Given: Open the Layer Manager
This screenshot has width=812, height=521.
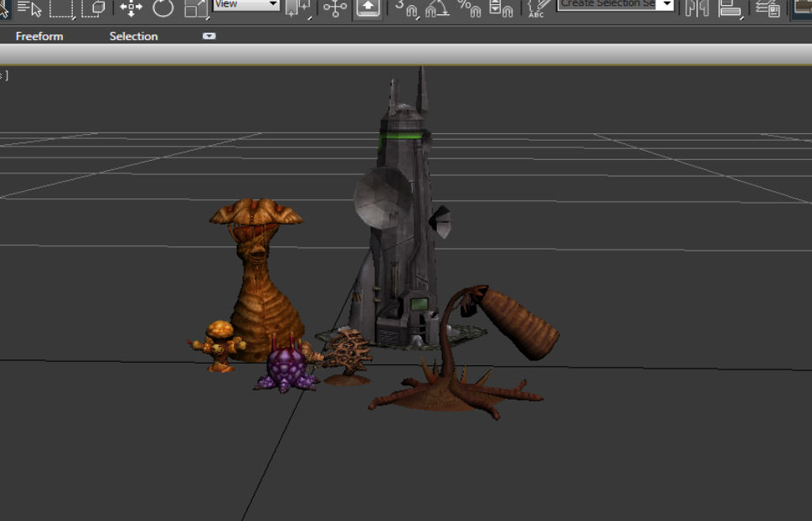Looking at the screenshot, I should tap(767, 8).
